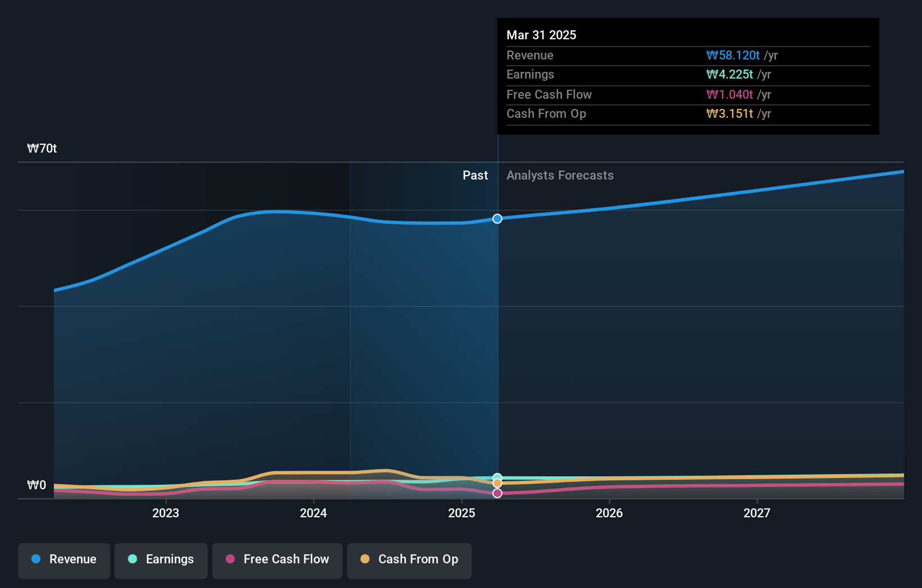Click the blue Revenue dot in legend
The width and height of the screenshot is (922, 588).
(36, 559)
